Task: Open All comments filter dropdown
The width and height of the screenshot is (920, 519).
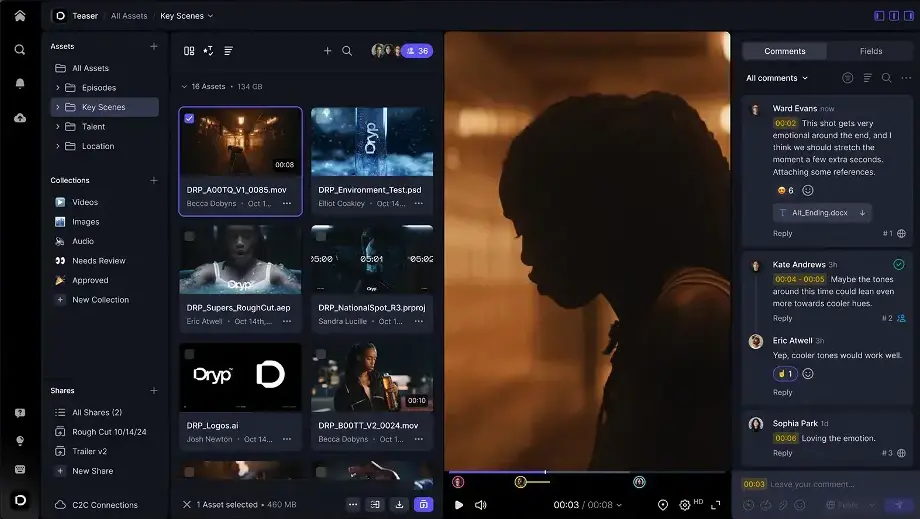Action: coord(777,78)
